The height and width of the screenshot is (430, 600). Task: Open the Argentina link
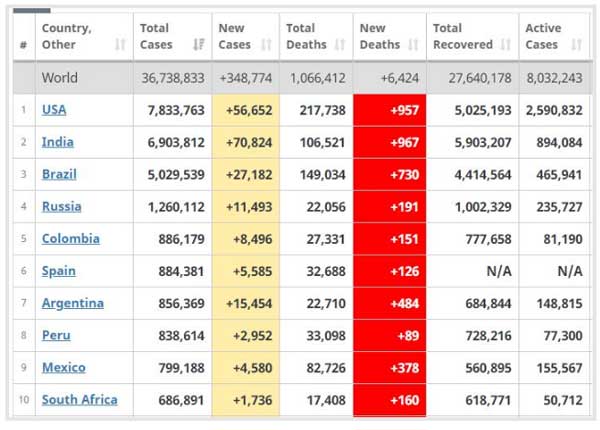[72, 303]
